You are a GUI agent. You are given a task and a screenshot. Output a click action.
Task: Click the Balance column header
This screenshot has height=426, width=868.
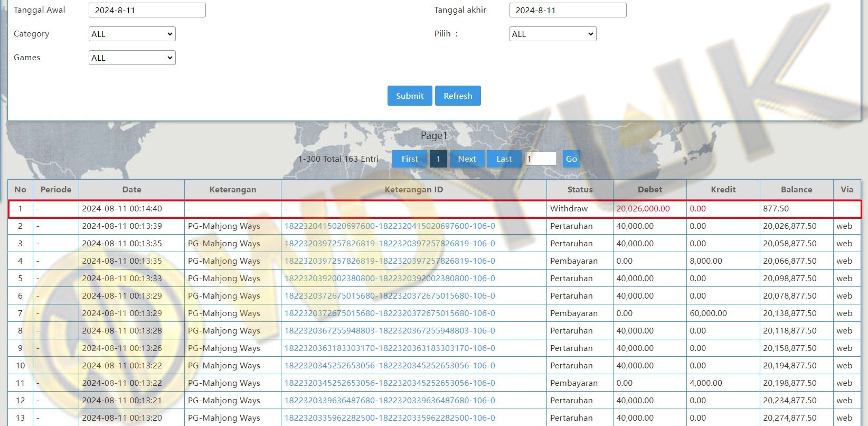pos(797,189)
